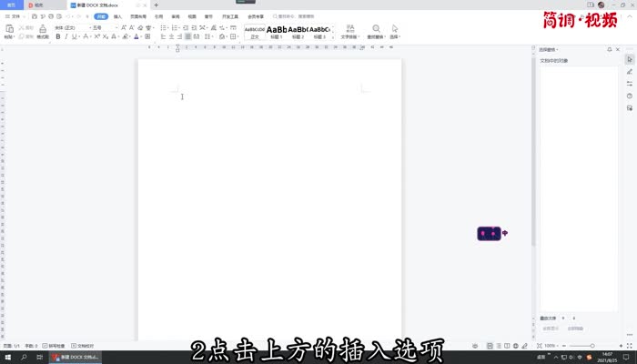
Task: Click the 文字排版 text layout icon
Action: [349, 31]
